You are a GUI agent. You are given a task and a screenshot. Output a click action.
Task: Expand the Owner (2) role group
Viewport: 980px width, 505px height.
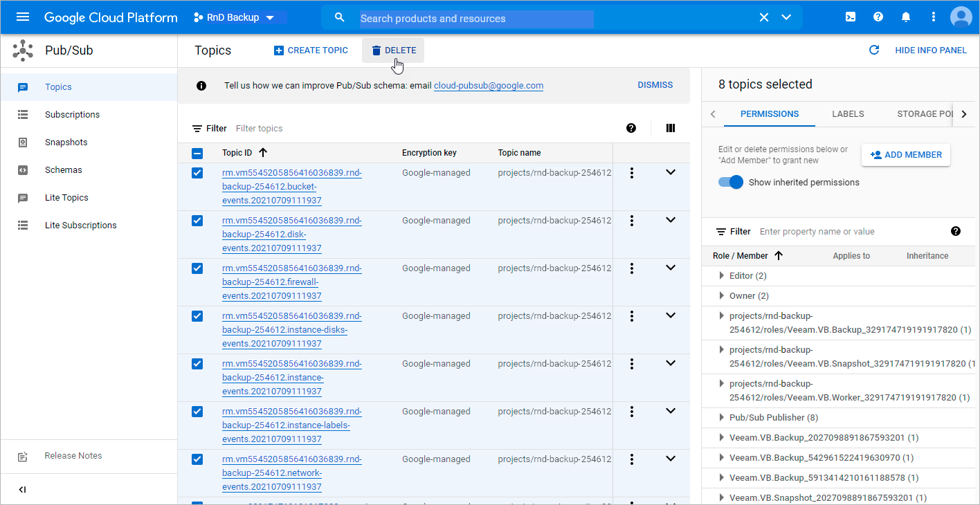pyautogui.click(x=723, y=296)
